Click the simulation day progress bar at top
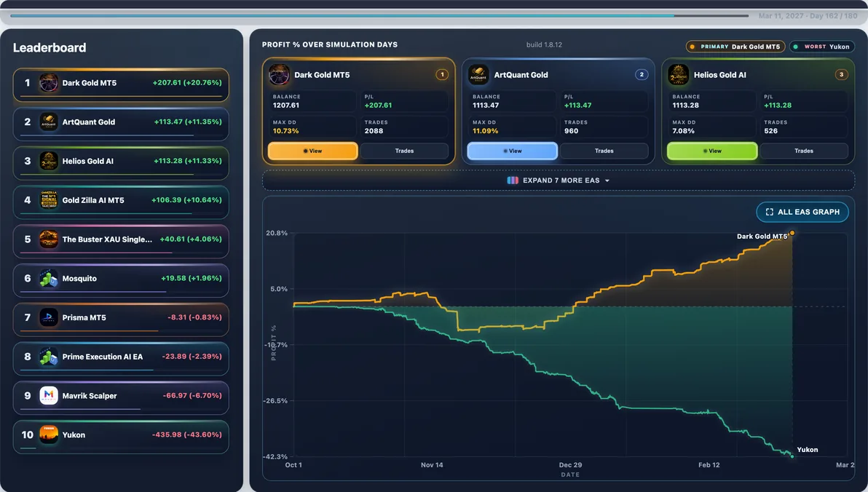The image size is (868, 492). [379, 15]
